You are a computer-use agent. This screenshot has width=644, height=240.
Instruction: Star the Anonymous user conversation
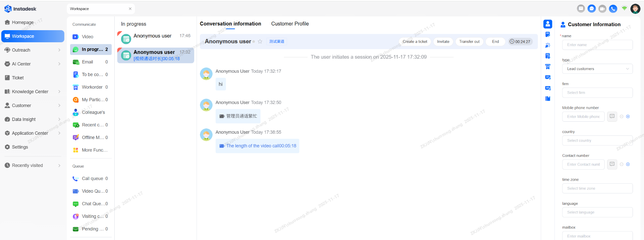260,42
